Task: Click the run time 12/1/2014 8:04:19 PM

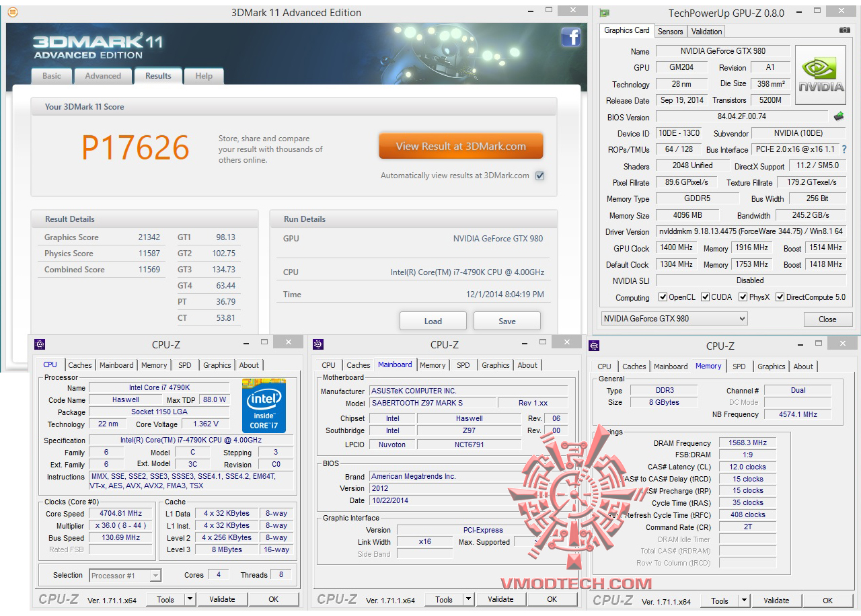Action: (x=504, y=295)
